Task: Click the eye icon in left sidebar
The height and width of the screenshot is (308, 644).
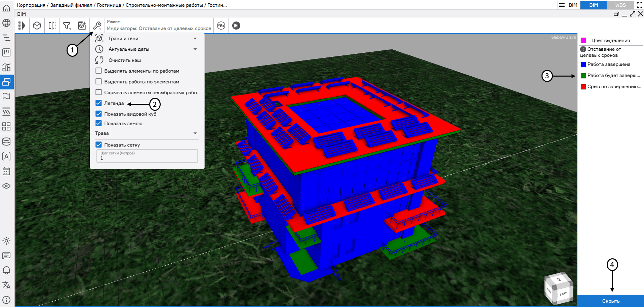Action: [6, 186]
